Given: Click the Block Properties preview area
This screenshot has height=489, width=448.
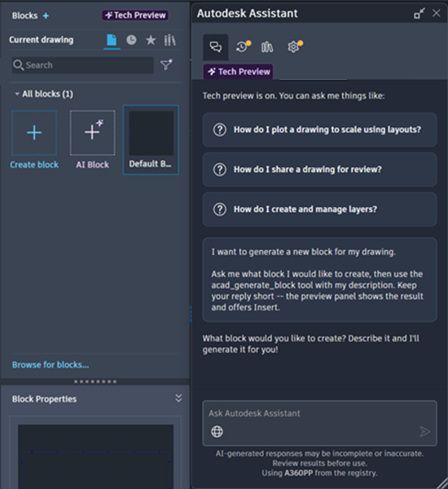Looking at the screenshot, I should coord(95,456).
